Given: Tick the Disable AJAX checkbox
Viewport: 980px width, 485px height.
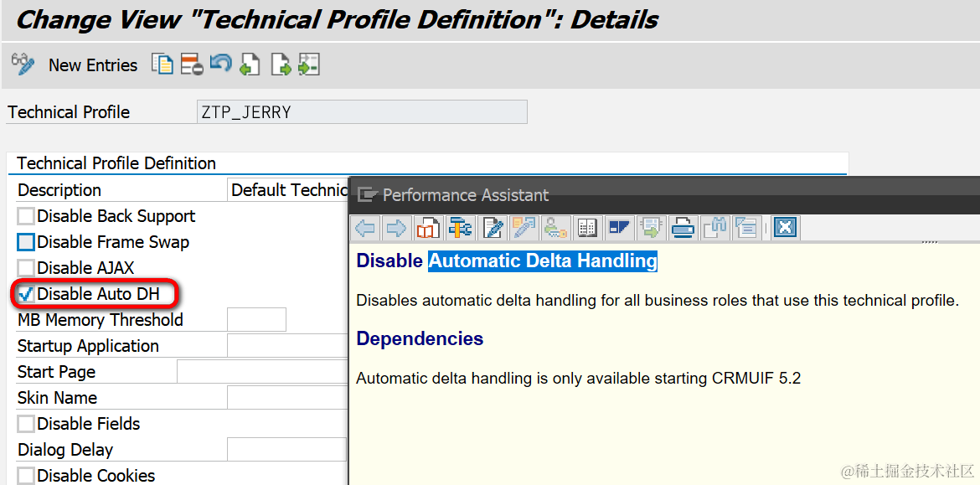Looking at the screenshot, I should click(x=26, y=269).
